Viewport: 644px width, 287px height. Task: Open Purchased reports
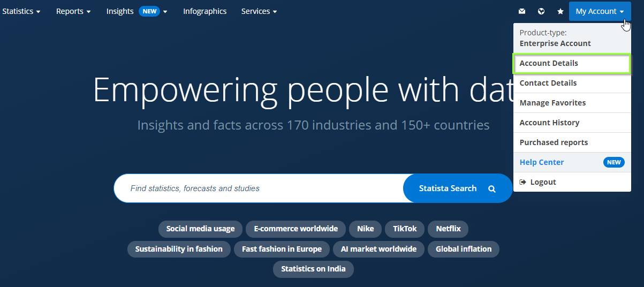click(x=572, y=142)
